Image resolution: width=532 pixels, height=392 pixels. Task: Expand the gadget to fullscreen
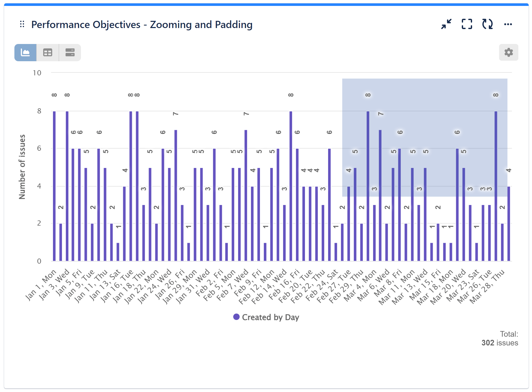(467, 24)
